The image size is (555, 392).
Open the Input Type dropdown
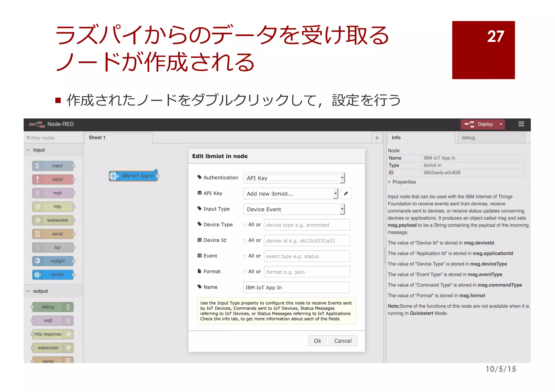294,209
